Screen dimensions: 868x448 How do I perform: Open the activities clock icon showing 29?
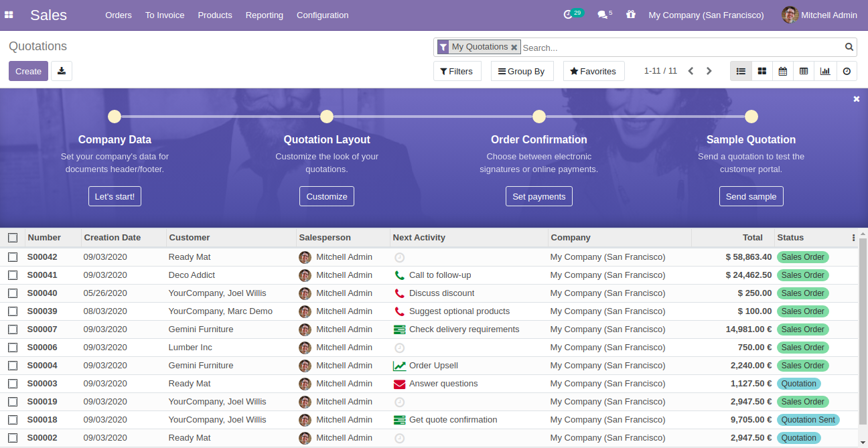pyautogui.click(x=569, y=14)
